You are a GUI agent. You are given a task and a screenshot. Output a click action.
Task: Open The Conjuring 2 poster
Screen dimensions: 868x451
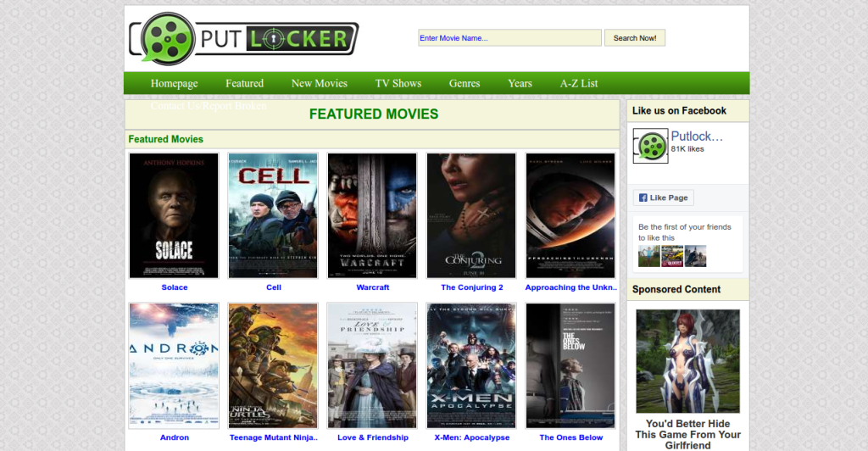coord(471,215)
